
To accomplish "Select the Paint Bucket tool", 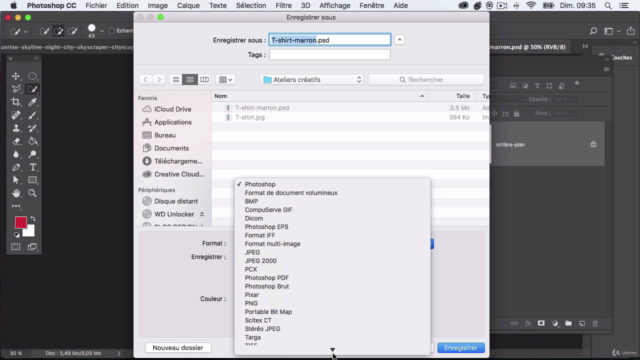I will 32,141.
